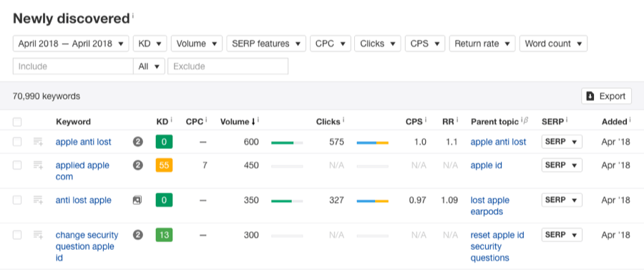Open the SERP features filter dropdown
This screenshot has width=644, height=270.
(x=266, y=44)
